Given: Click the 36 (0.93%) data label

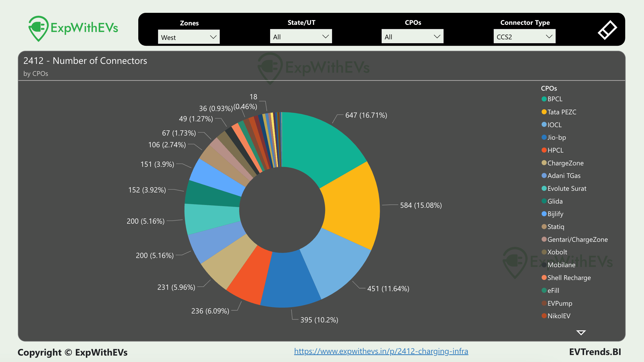Looking at the screenshot, I should tap(216, 108).
